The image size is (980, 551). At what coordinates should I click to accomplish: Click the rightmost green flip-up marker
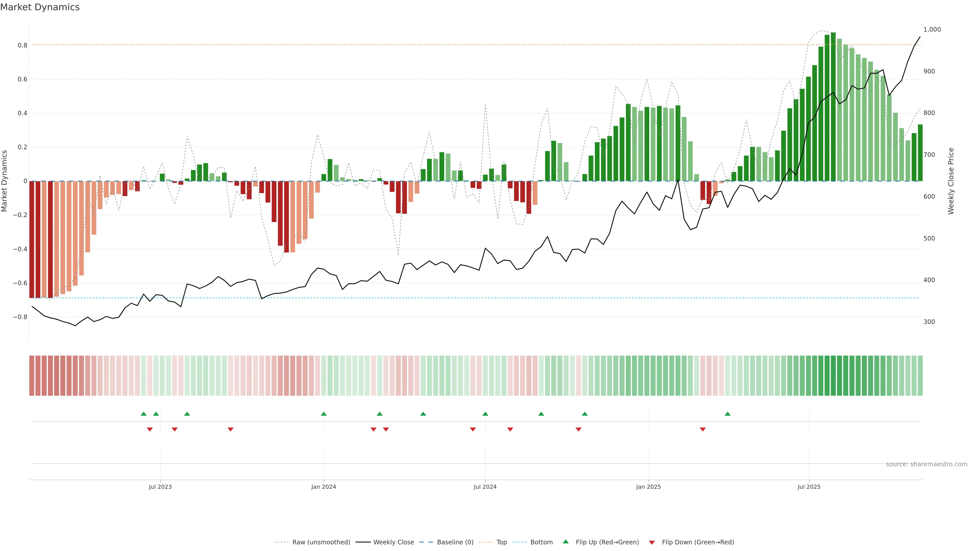(727, 414)
